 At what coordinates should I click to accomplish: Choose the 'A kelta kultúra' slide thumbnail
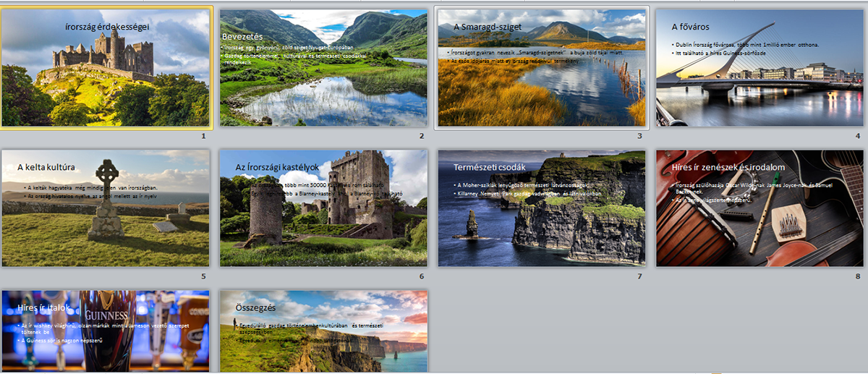pos(106,208)
